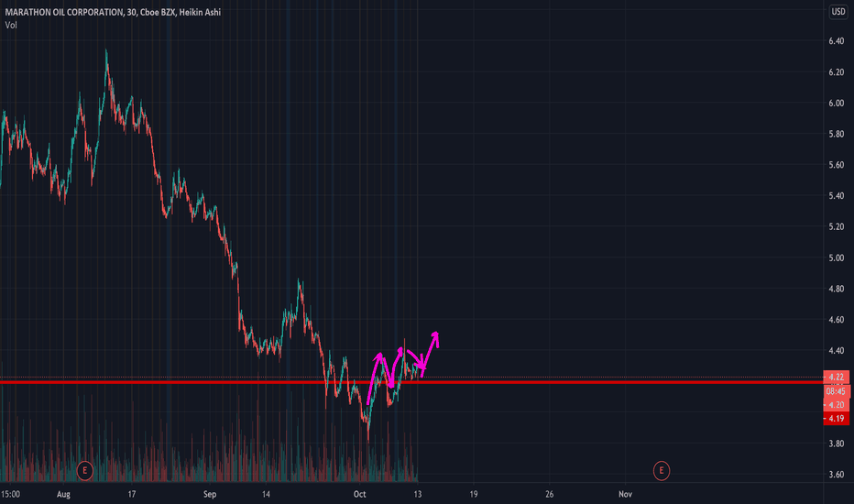Click the 5.80 price axis label
The width and height of the screenshot is (854, 504).
pyautogui.click(x=836, y=134)
